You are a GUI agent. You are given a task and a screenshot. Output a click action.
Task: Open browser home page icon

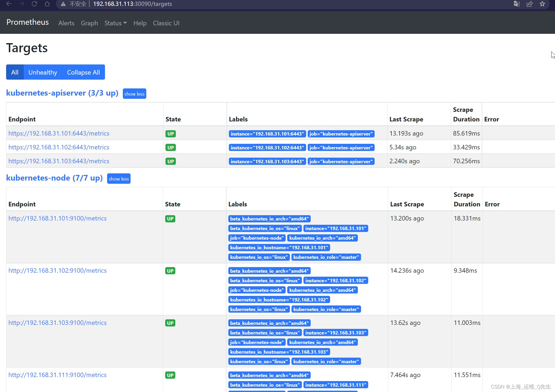click(47, 4)
